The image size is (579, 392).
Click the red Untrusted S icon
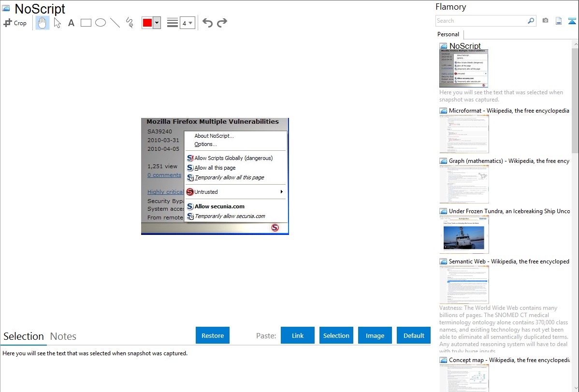click(190, 192)
